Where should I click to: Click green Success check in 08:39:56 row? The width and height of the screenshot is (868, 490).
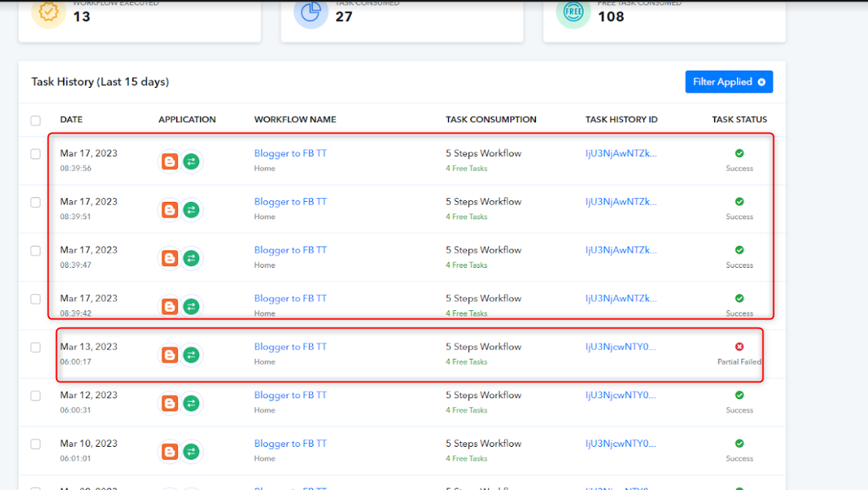[740, 153]
